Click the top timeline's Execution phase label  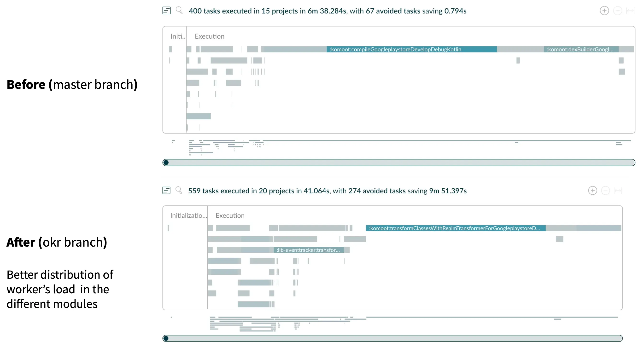click(210, 36)
